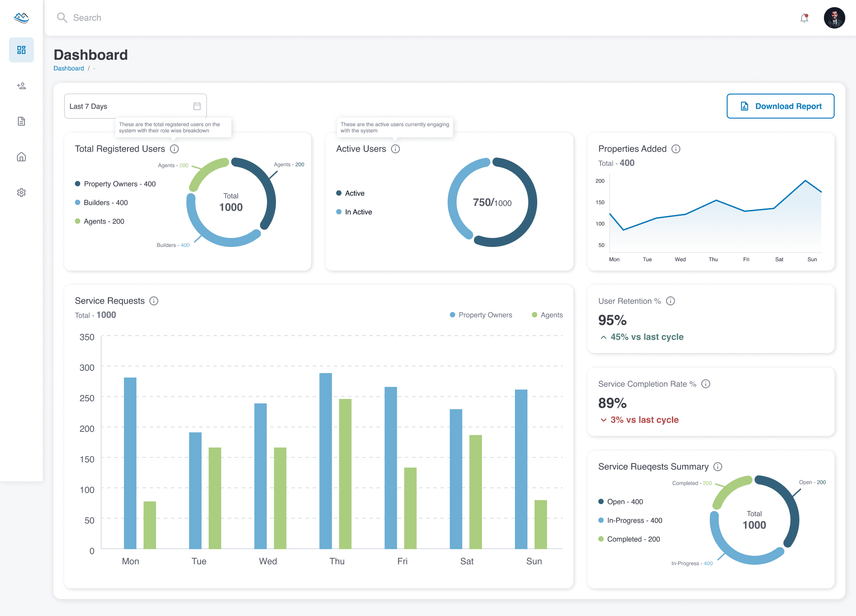Click the properties home icon in sidebar
Image resolution: width=856 pixels, height=616 pixels.
pyautogui.click(x=21, y=157)
